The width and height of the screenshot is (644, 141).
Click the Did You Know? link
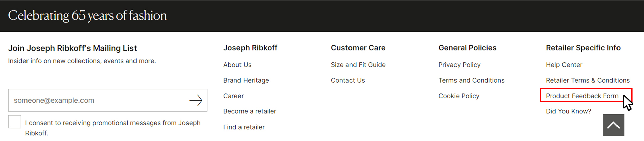(x=568, y=111)
